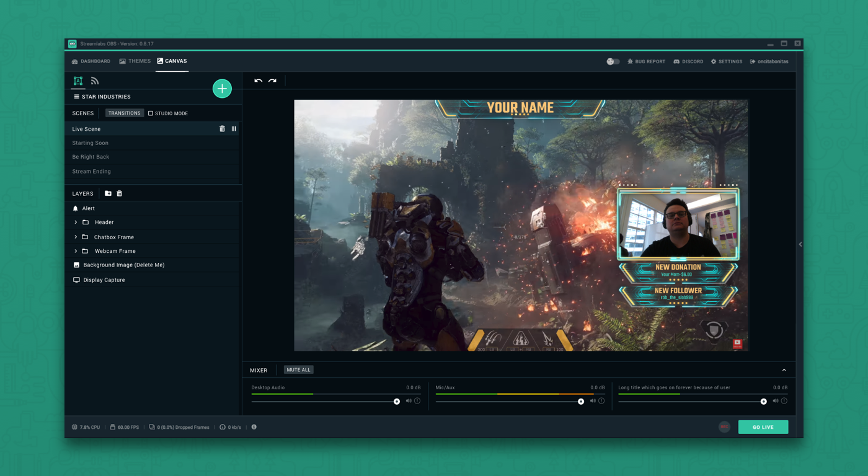Open Bug Report

point(646,61)
